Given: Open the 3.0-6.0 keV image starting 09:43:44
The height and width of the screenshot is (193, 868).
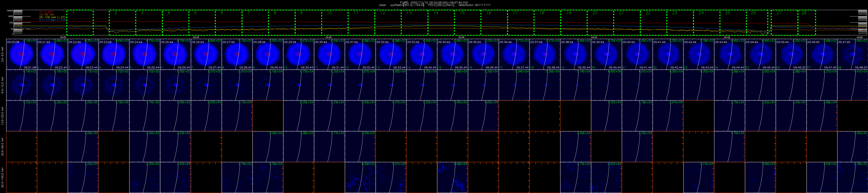Looking at the screenshot, I should pyautogui.click(x=729, y=54).
